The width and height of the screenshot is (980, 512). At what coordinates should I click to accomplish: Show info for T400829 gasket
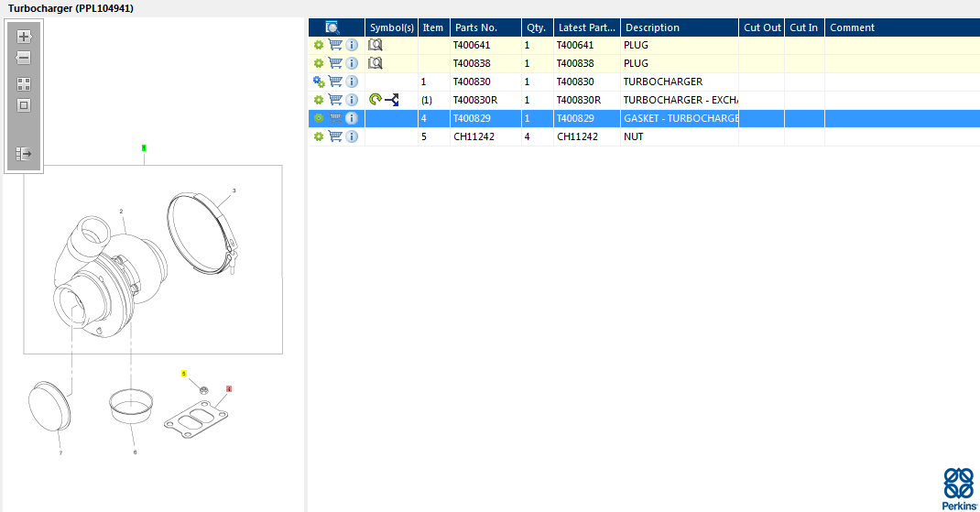point(352,118)
